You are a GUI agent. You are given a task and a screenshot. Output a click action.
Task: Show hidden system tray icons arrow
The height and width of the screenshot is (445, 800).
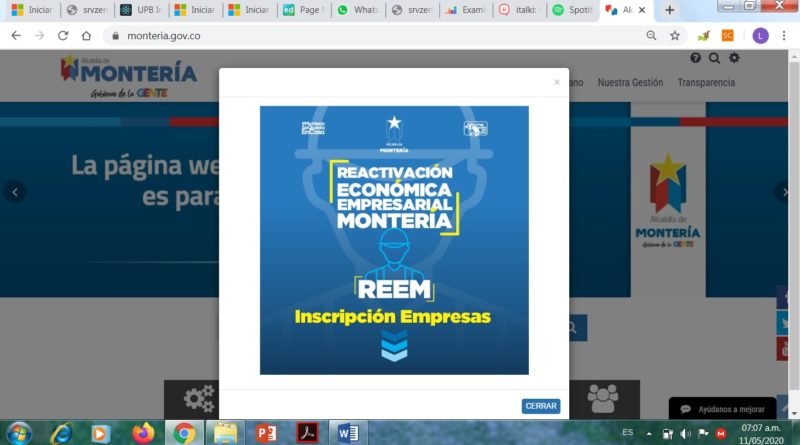[x=648, y=433]
